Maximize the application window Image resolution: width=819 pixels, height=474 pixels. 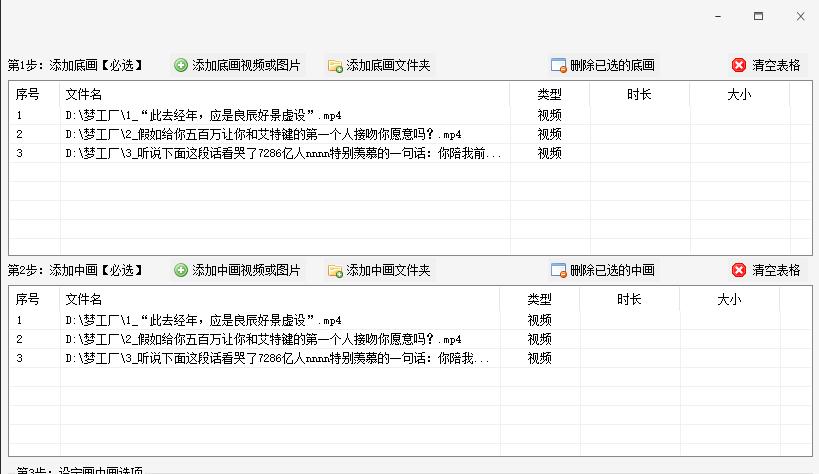(758, 16)
